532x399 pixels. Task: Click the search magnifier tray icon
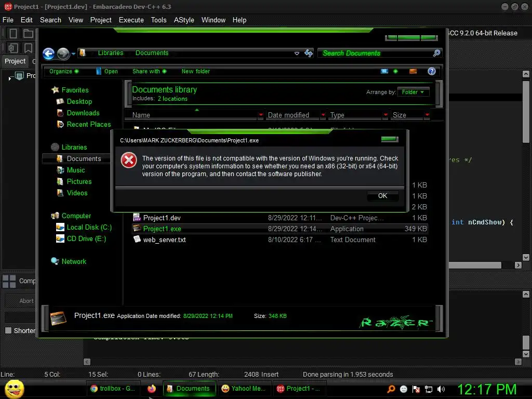(391, 389)
